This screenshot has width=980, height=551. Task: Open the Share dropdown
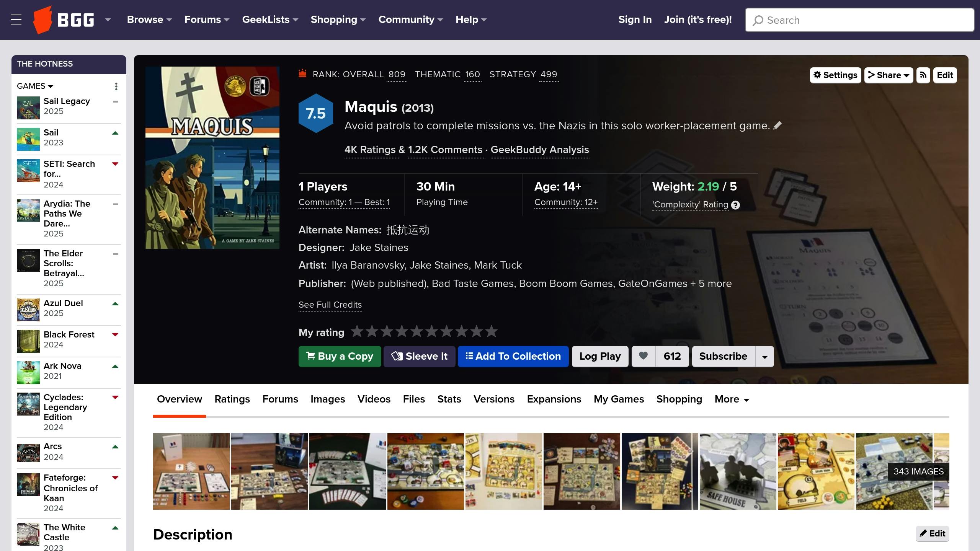click(x=889, y=75)
